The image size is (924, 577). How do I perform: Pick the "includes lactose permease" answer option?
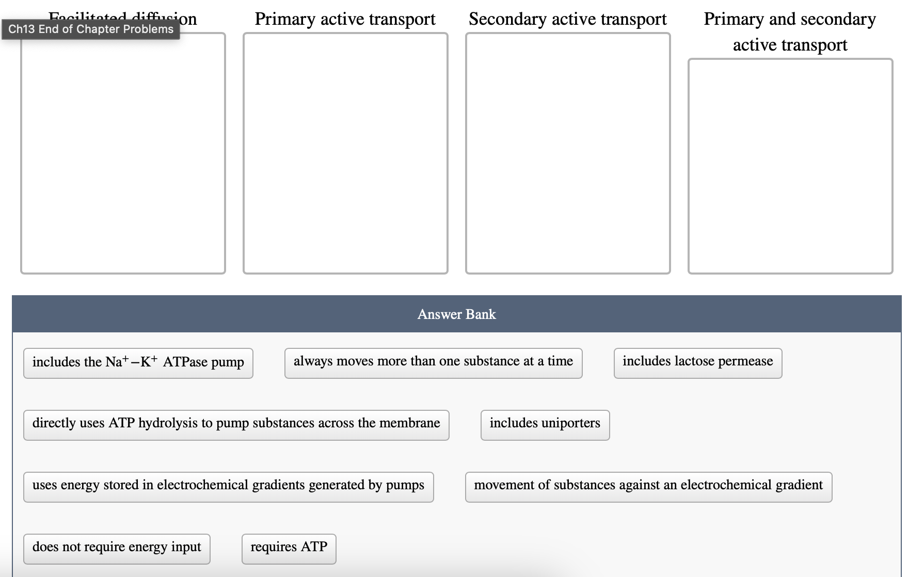tap(697, 362)
